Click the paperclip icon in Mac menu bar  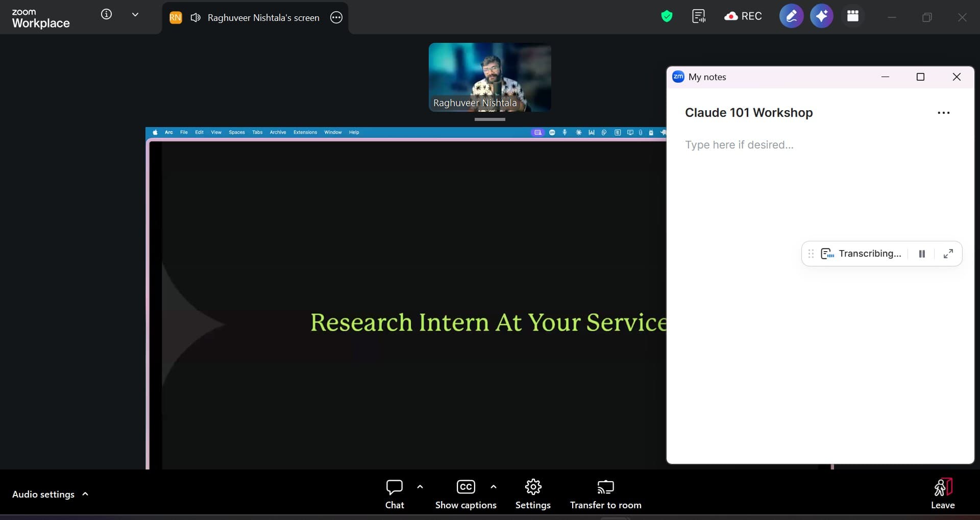(641, 132)
